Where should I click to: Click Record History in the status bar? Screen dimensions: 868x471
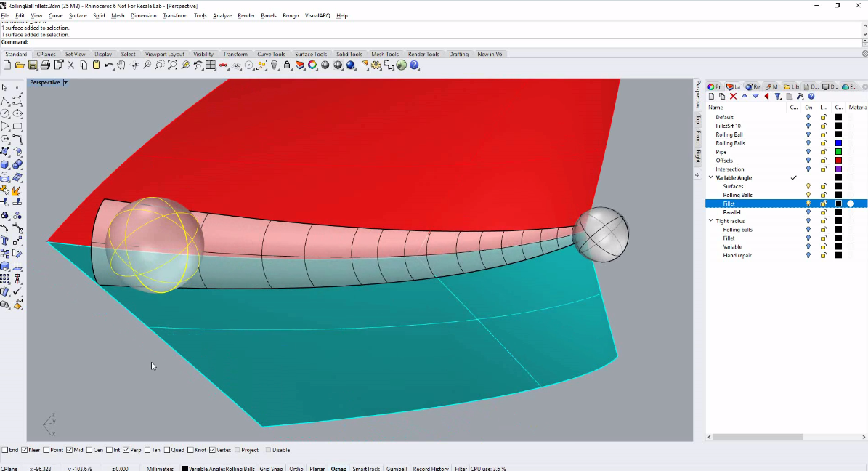(431, 469)
